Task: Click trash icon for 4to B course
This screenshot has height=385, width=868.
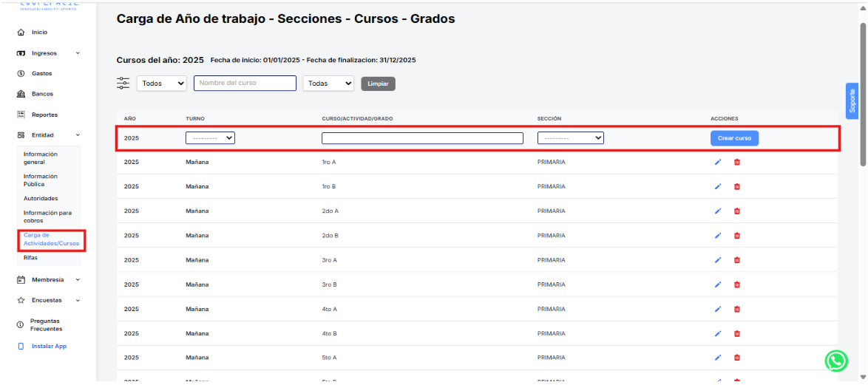Action: (736, 333)
